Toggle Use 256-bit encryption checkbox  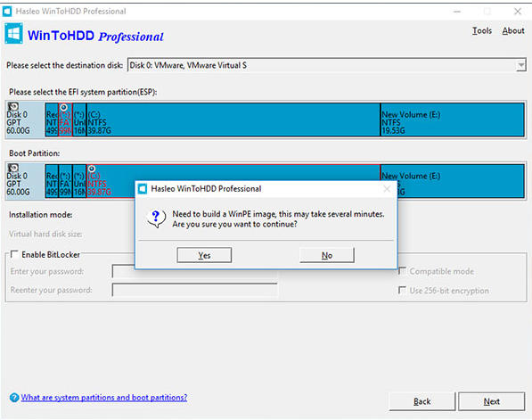pyautogui.click(x=402, y=291)
